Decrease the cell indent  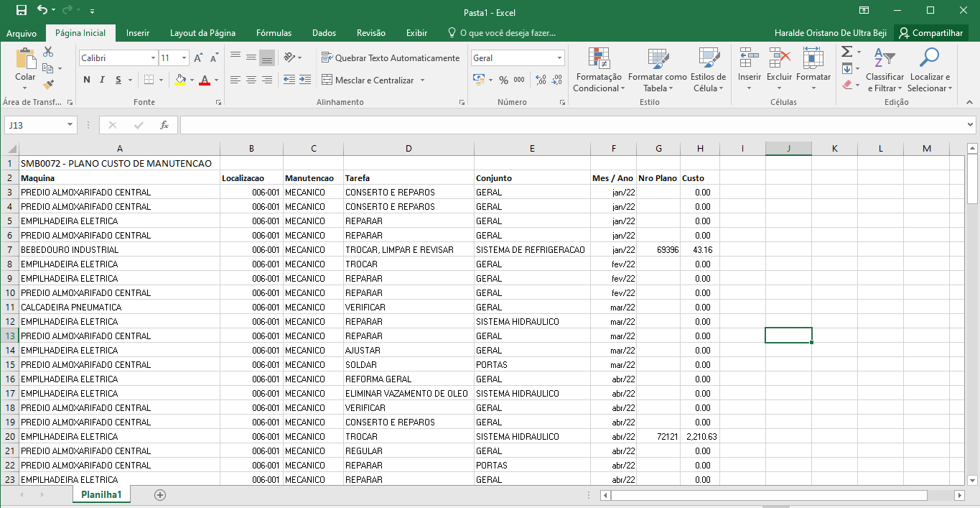pyautogui.click(x=289, y=80)
